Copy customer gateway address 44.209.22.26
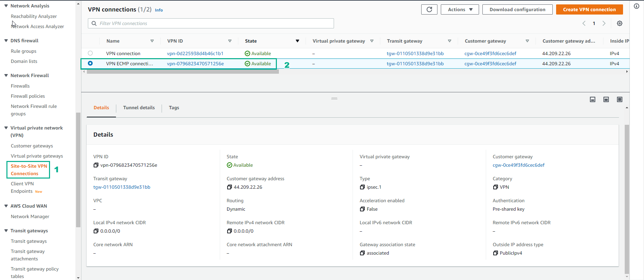This screenshot has width=644, height=280. pos(229,187)
